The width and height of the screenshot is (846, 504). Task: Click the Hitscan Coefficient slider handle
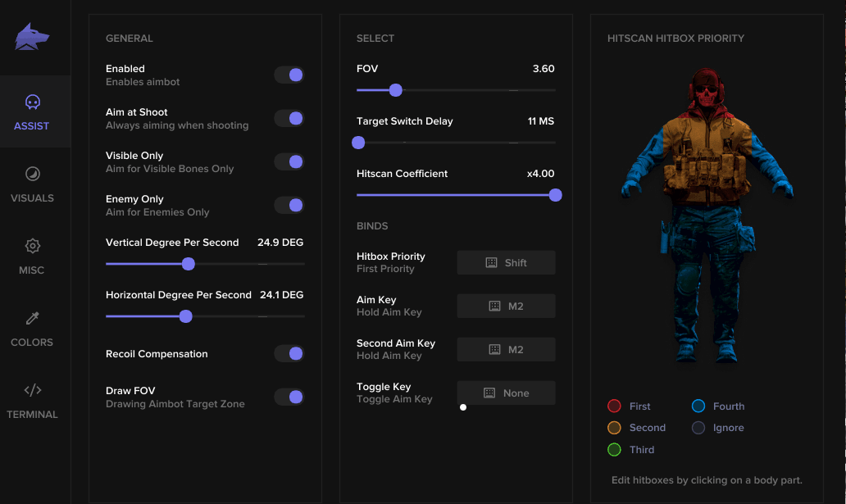pos(555,195)
